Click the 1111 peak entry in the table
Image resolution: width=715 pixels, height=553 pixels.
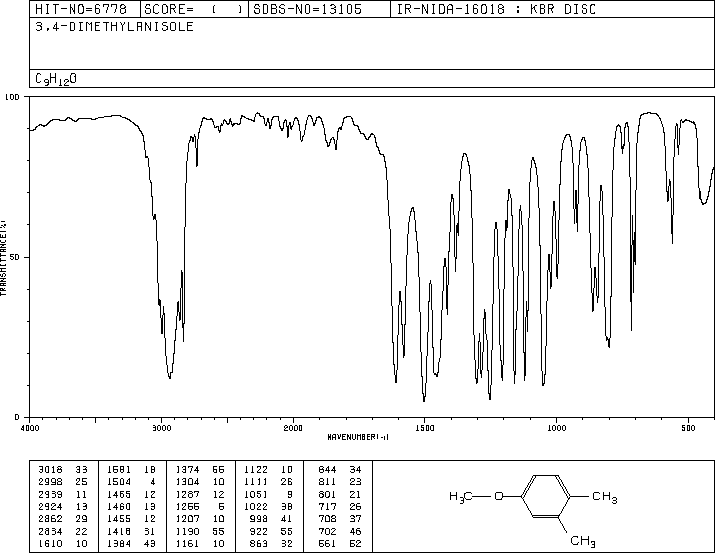pos(269,482)
